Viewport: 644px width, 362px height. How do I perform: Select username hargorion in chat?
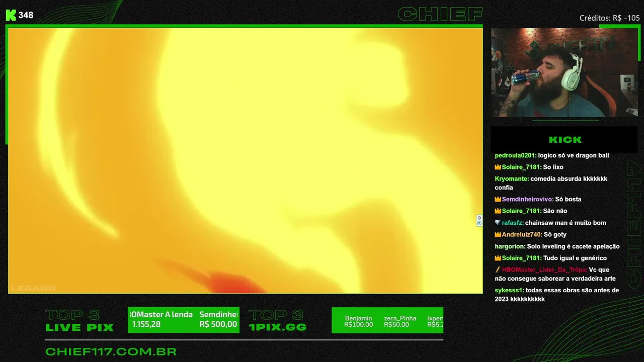(x=510, y=246)
